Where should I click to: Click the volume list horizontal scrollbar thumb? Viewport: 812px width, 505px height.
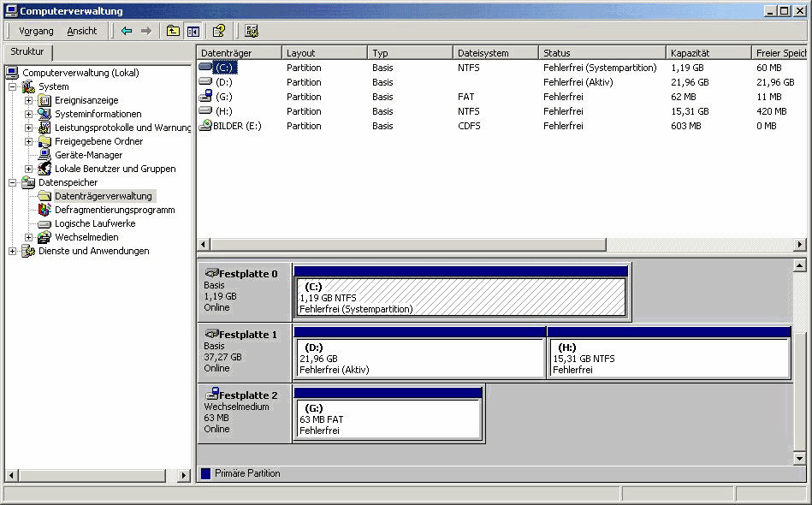[408, 245]
